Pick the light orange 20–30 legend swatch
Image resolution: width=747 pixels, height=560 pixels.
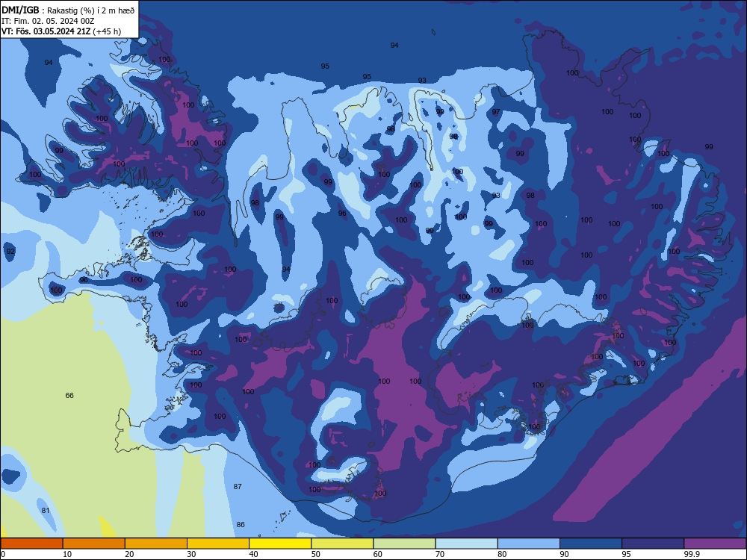tap(156, 544)
